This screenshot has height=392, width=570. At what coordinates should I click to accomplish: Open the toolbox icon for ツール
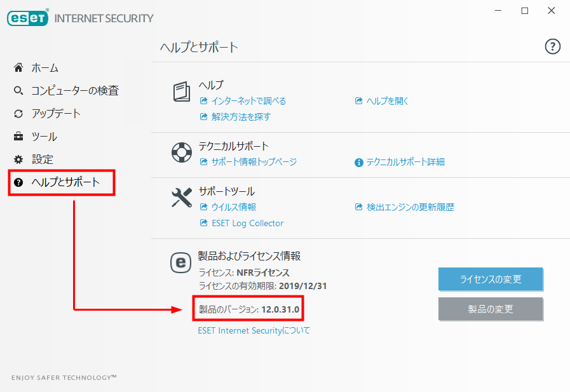(x=18, y=137)
